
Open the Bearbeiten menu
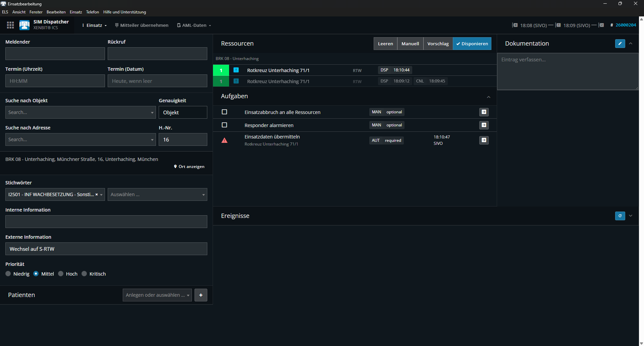click(x=56, y=12)
